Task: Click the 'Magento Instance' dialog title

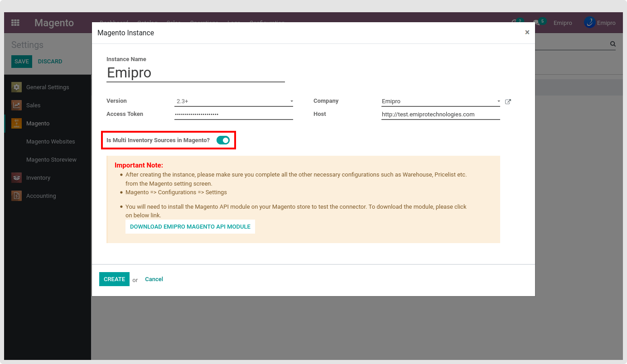Action: pos(125,33)
